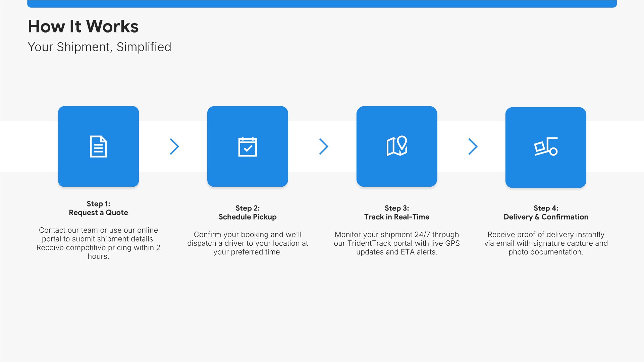Select the 'How It Works' title

(x=83, y=26)
